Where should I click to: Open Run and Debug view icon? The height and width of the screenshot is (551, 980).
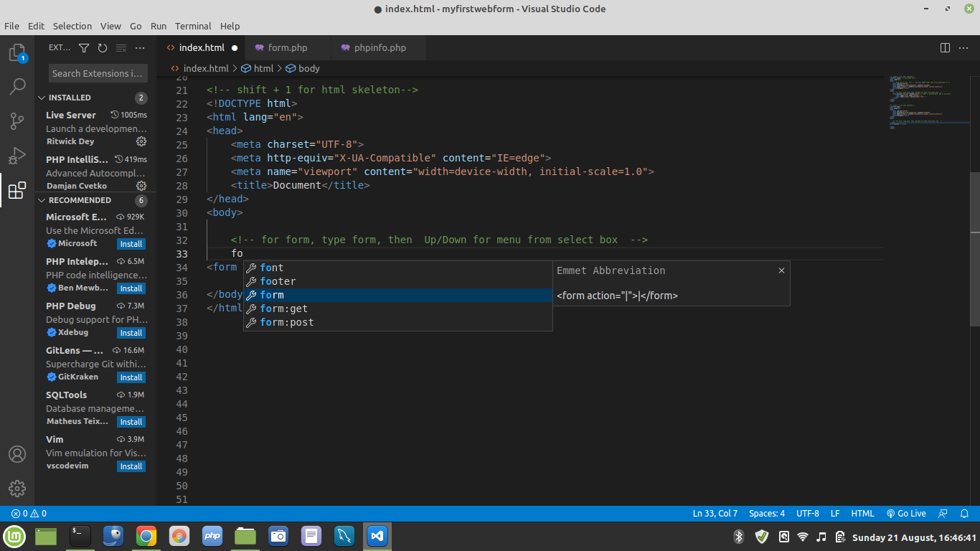coord(17,156)
